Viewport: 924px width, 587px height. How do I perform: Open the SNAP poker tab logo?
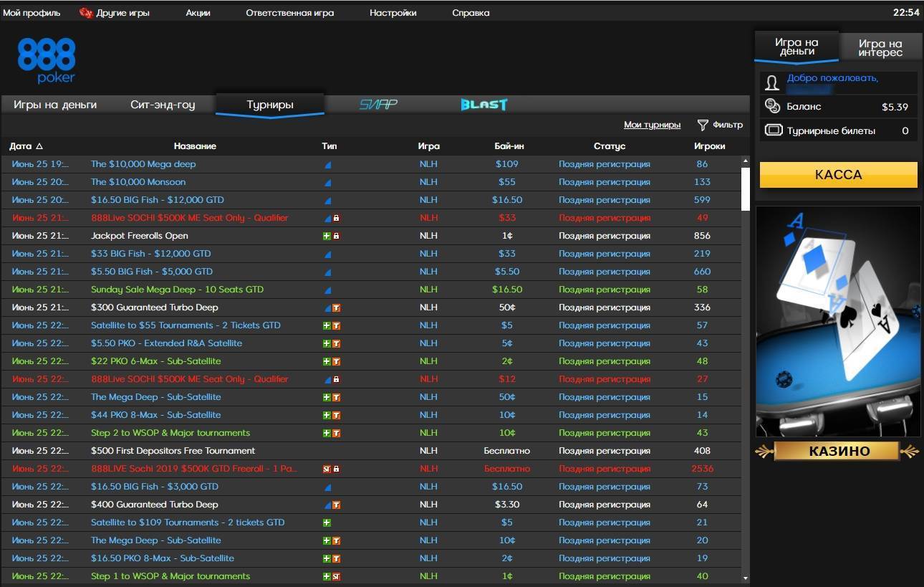[377, 105]
